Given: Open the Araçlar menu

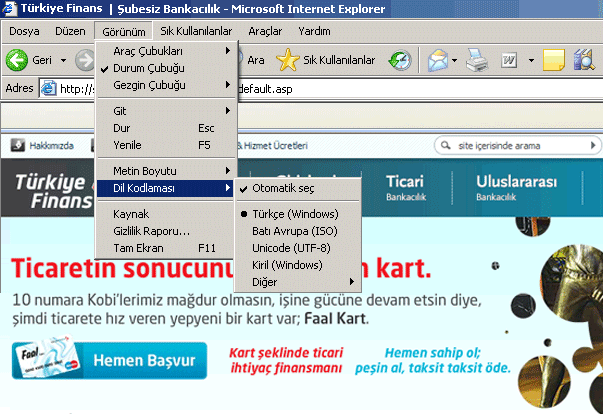Looking at the screenshot, I should [x=265, y=31].
